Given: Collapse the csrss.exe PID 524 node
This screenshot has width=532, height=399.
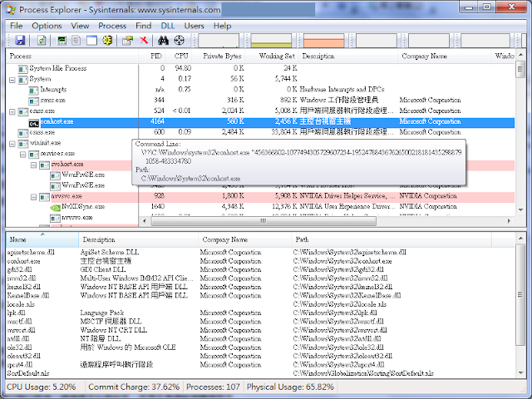Looking at the screenshot, I should pos(12,112).
